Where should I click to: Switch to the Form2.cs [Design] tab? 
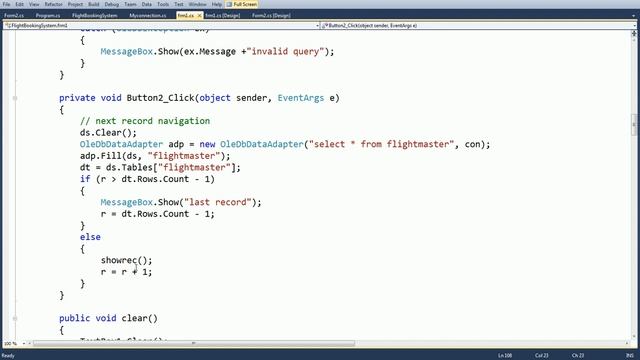coord(271,16)
